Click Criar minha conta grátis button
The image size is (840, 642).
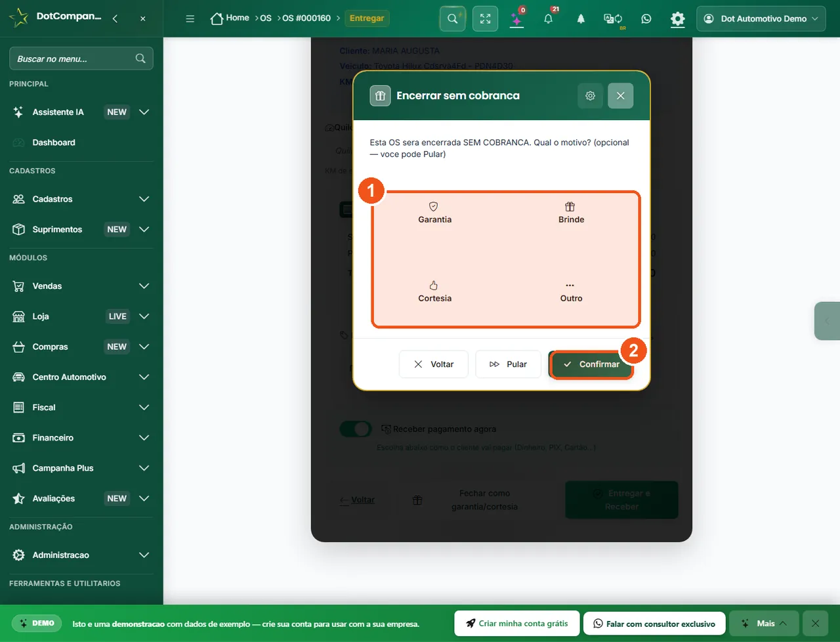click(517, 624)
